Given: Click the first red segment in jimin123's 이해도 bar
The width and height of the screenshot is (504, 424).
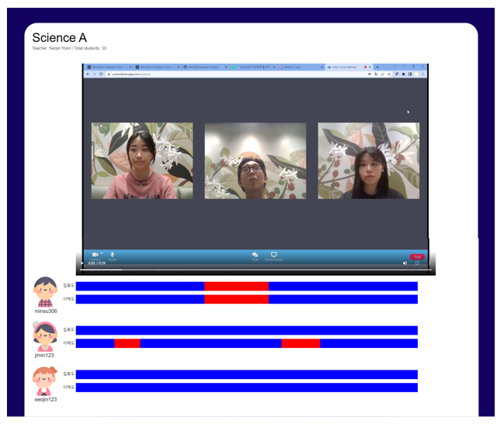Looking at the screenshot, I should point(127,343).
